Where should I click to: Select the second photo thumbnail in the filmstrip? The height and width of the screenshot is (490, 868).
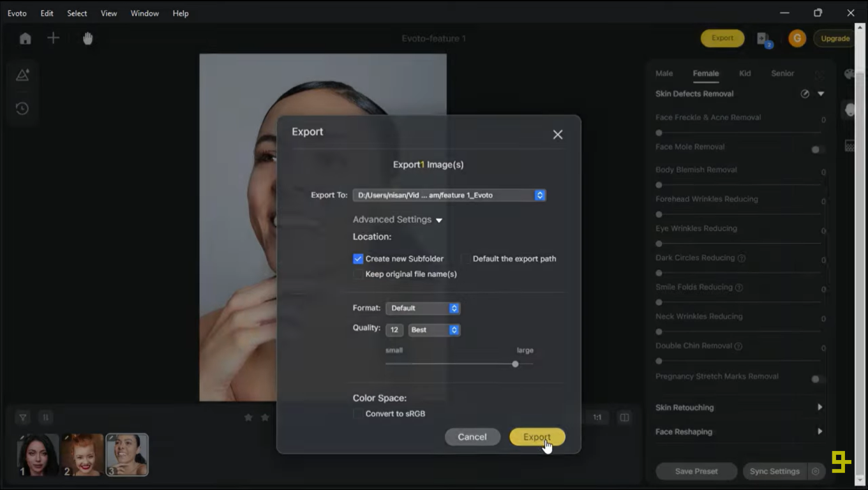[x=82, y=454]
